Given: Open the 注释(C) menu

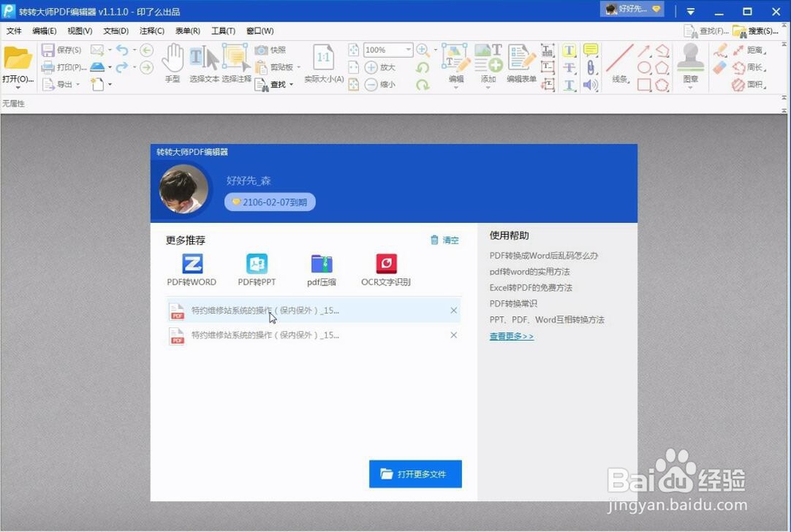Looking at the screenshot, I should coord(150,31).
